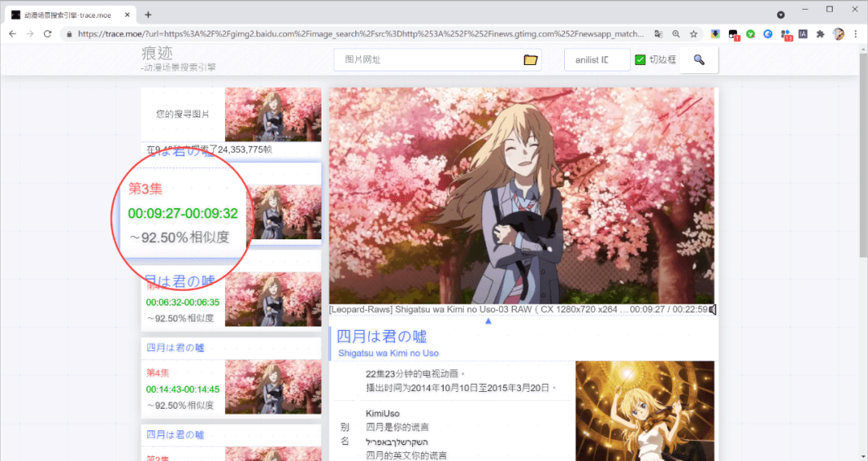Viewport: 868px width, 461px height.
Task: Go back with the browser back arrow
Action: coord(12,34)
